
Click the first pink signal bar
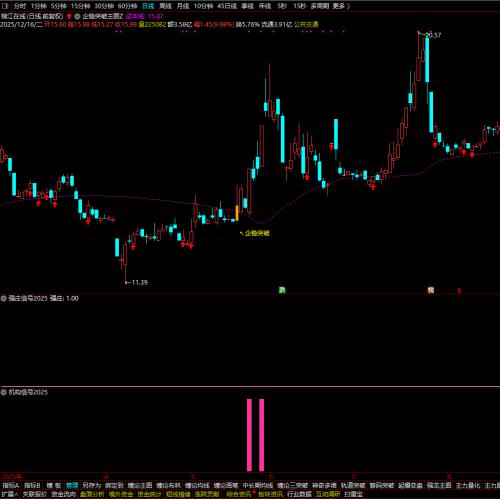(x=249, y=435)
